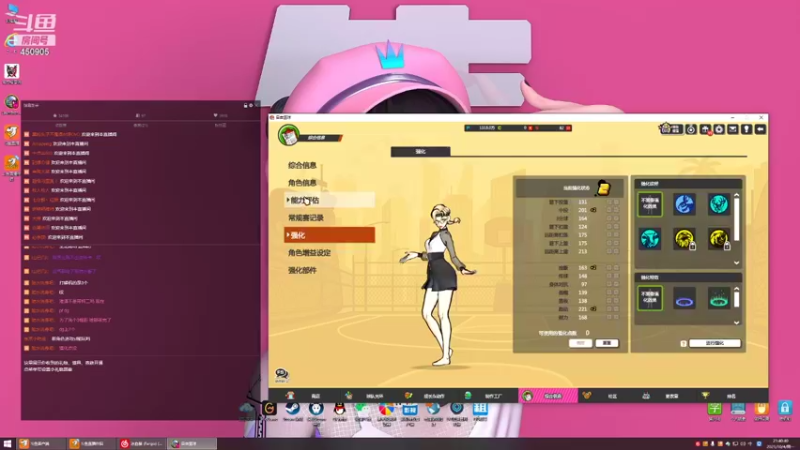Select the purple ring ground effect

pos(684,298)
